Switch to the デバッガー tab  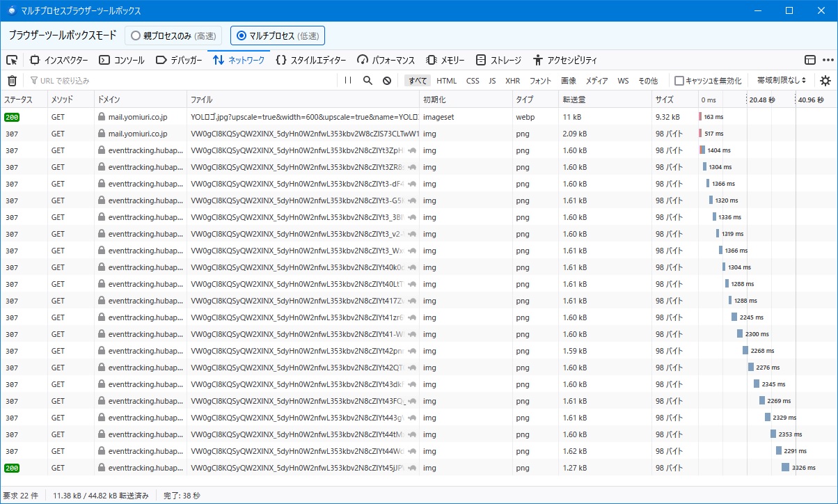[x=179, y=60]
